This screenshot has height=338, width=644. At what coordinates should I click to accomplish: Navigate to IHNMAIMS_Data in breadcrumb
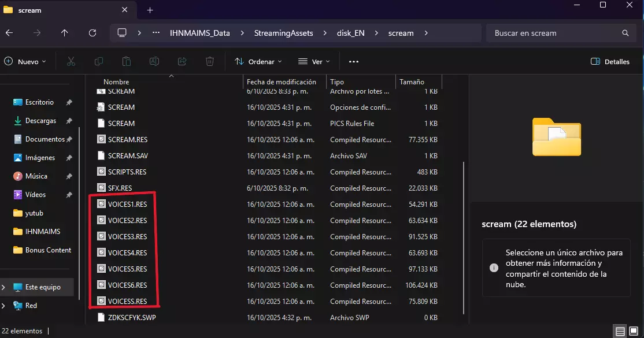200,33
